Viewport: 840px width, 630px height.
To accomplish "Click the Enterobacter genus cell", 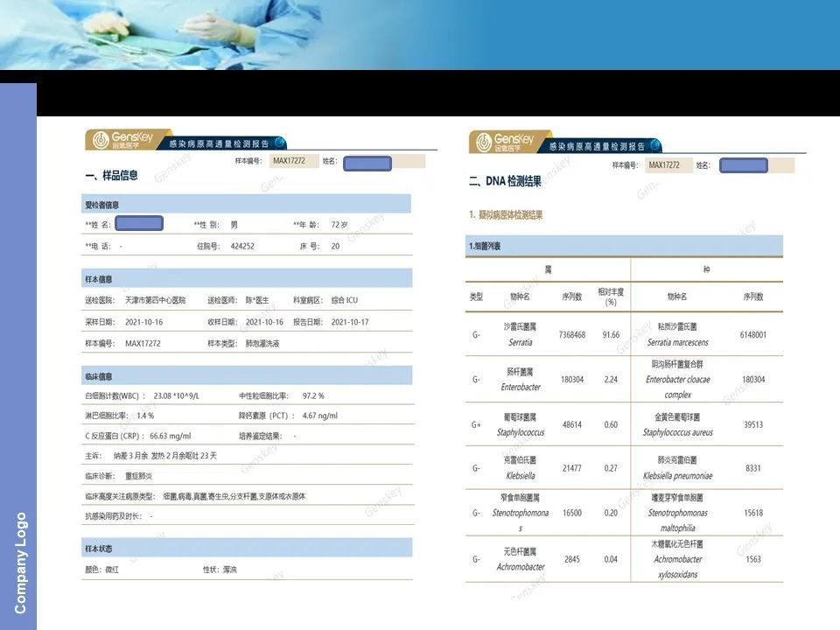I will pyautogui.click(x=520, y=379).
